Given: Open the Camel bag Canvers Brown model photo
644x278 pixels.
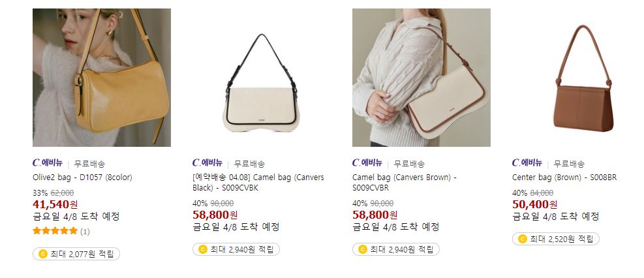Looking at the screenshot, I should point(421,78).
